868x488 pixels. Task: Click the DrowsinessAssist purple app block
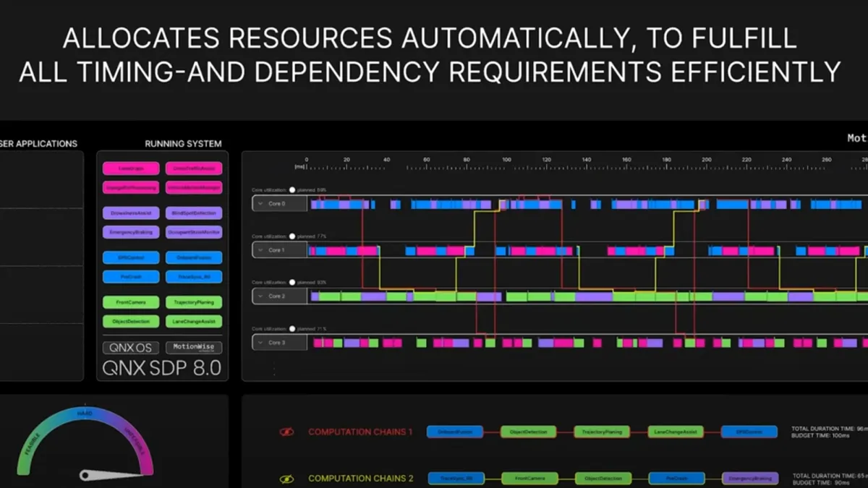(130, 213)
